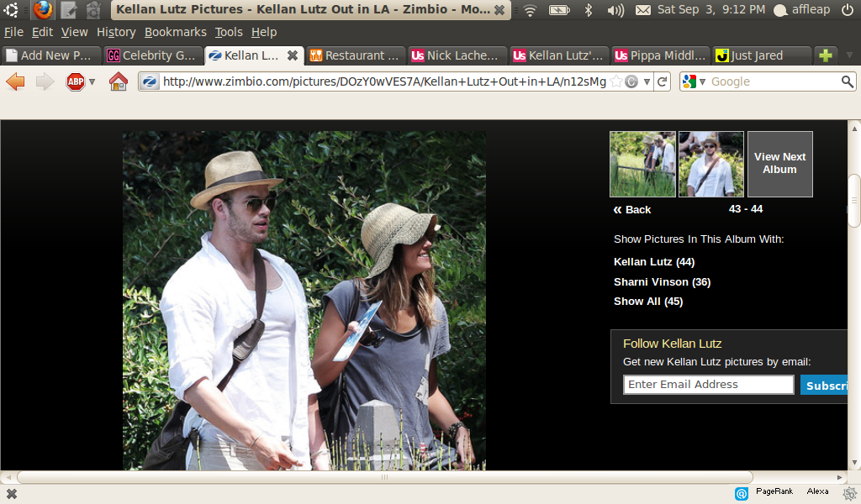Switch to the Kellan Lutz'... Us tab
The width and height of the screenshot is (861, 504).
tap(558, 55)
